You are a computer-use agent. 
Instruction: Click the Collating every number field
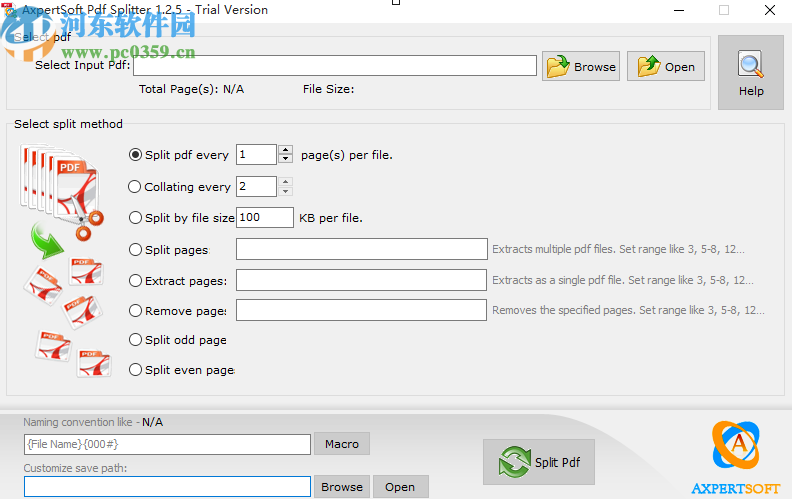[257, 186]
